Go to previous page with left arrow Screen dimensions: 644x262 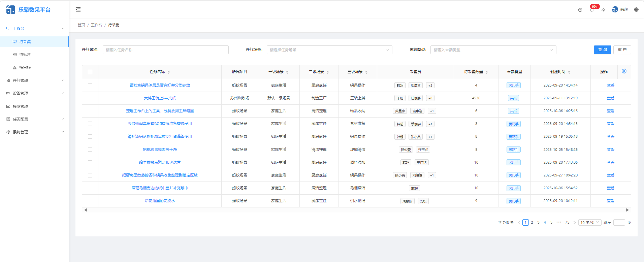519,223
